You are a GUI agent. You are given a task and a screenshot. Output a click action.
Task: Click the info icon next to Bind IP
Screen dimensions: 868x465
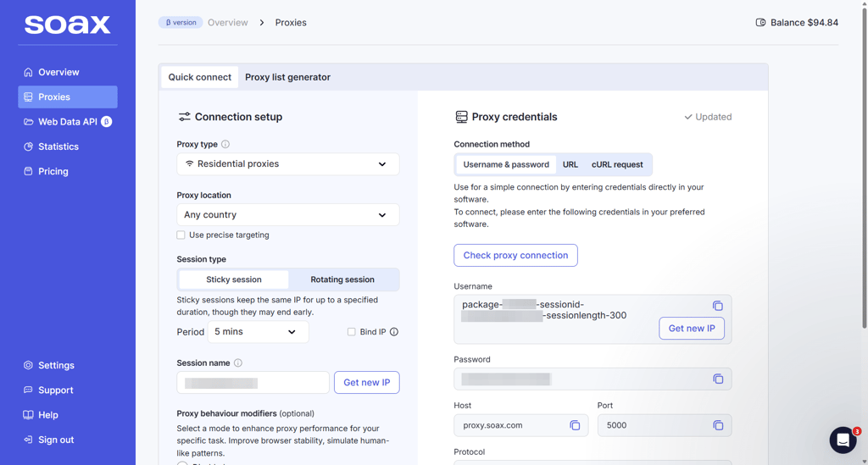394,332
